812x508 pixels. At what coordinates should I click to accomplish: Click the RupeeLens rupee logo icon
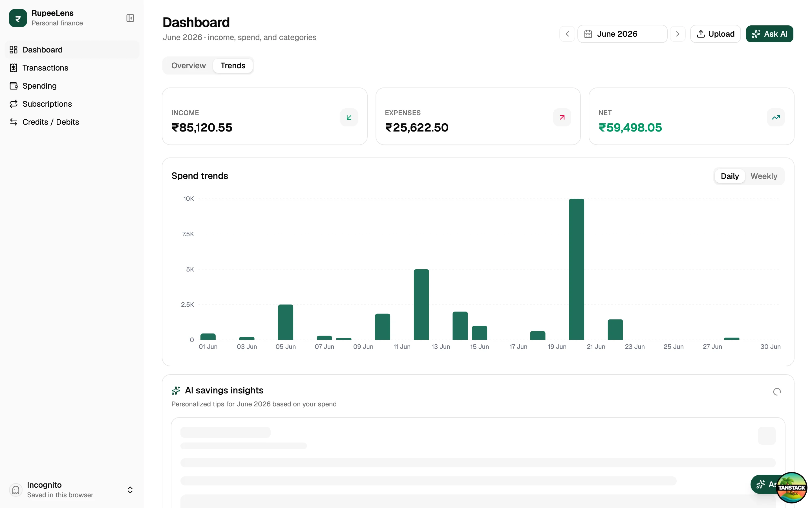(18, 18)
